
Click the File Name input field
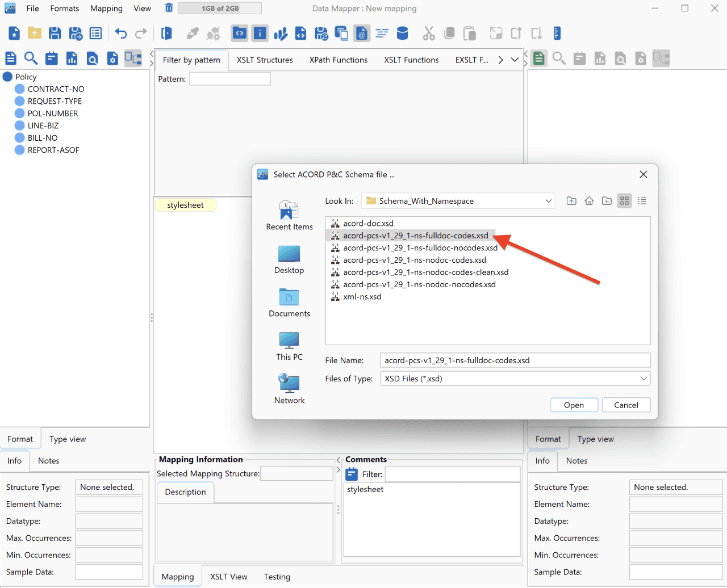coord(515,360)
